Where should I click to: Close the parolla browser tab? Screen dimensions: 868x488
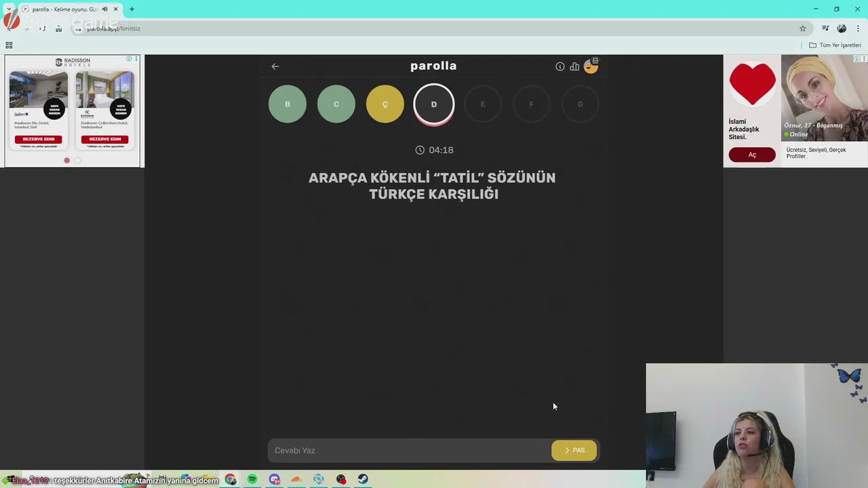click(116, 9)
